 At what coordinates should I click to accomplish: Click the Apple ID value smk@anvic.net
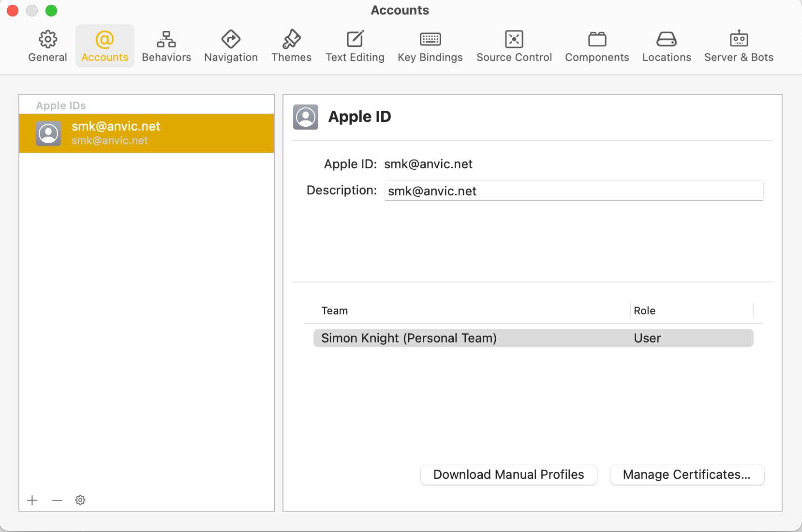(428, 164)
